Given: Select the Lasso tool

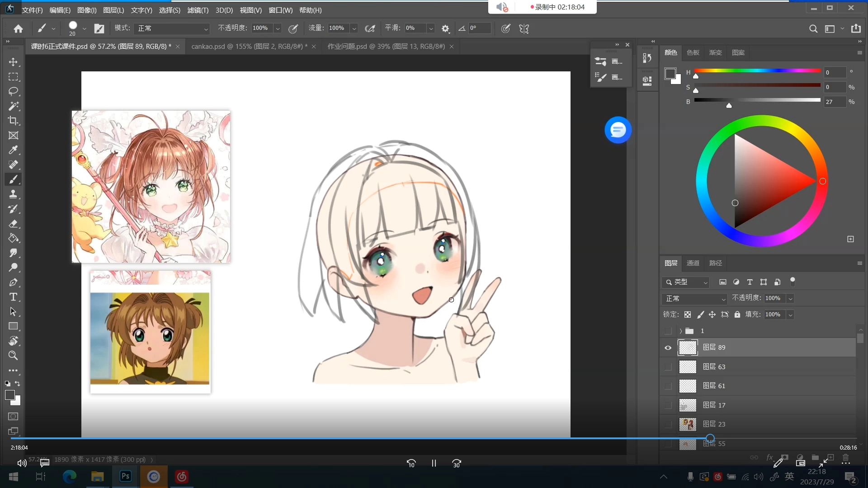Looking at the screenshot, I should pyautogui.click(x=13, y=91).
